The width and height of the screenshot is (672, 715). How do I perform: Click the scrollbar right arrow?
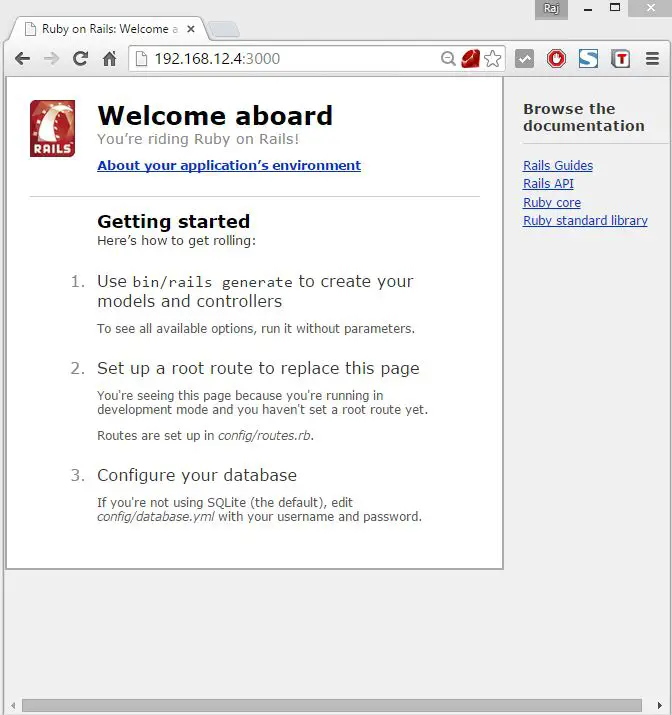pyautogui.click(x=659, y=705)
